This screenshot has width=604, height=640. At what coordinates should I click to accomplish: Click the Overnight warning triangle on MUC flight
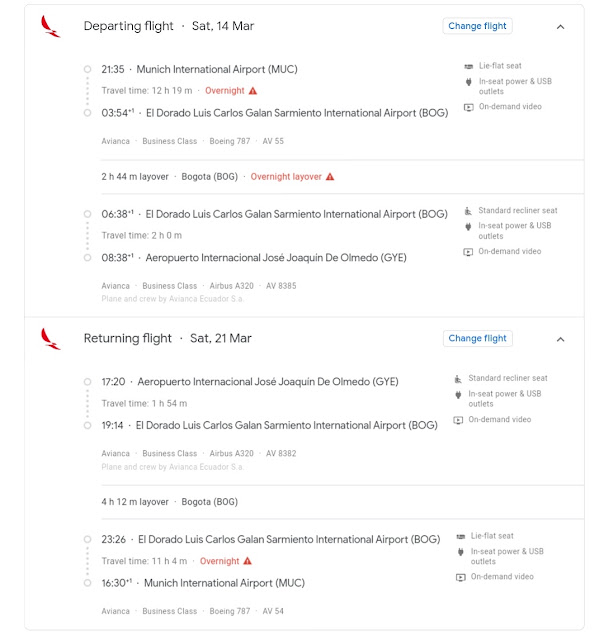tap(253, 91)
